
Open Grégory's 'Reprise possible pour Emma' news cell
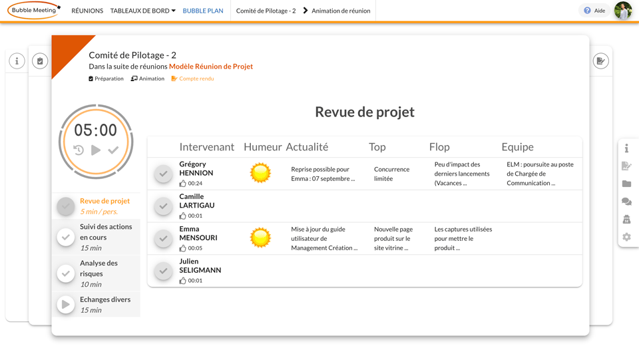[x=323, y=174]
